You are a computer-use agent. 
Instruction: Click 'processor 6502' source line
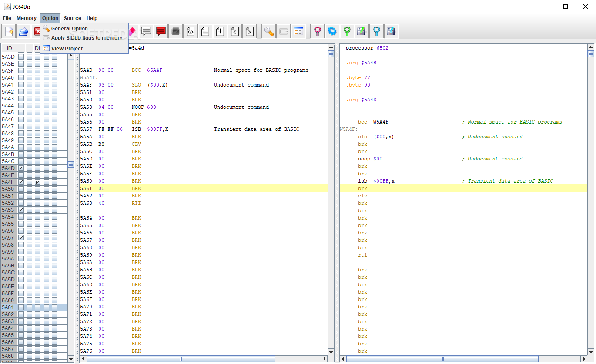[367, 48]
